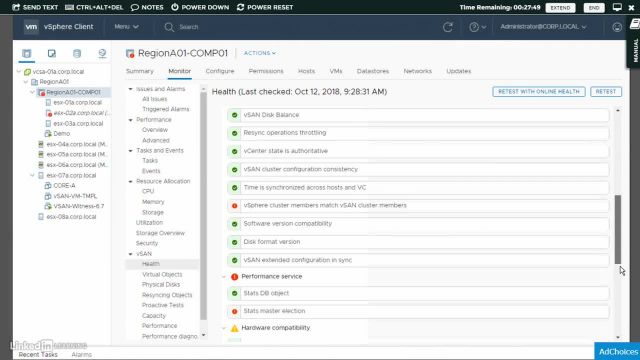
Task: Collapse the Issues and Alarms section
Action: point(131,89)
